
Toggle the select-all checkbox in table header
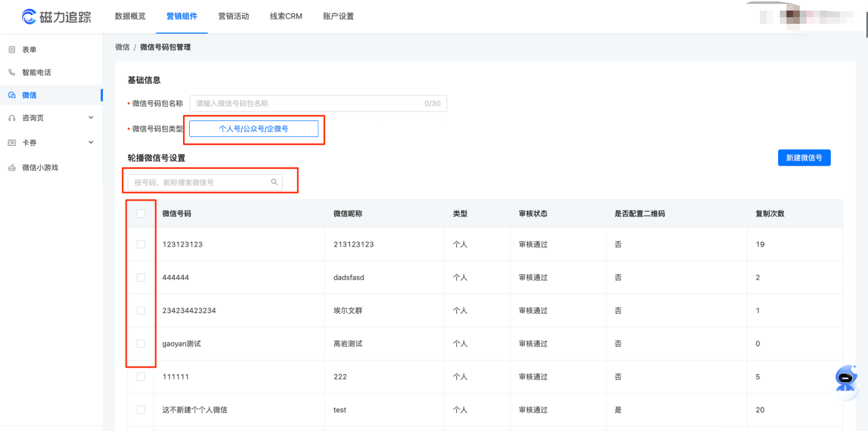click(x=141, y=214)
